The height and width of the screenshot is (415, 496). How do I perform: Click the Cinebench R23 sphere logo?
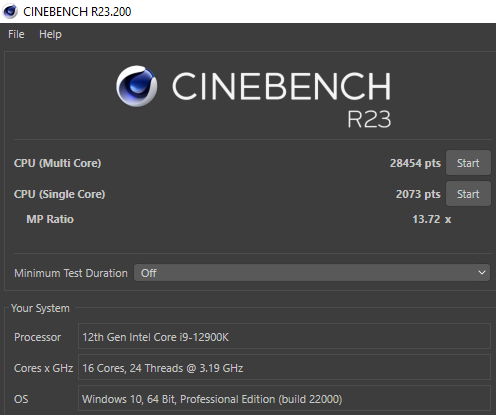[x=137, y=86]
